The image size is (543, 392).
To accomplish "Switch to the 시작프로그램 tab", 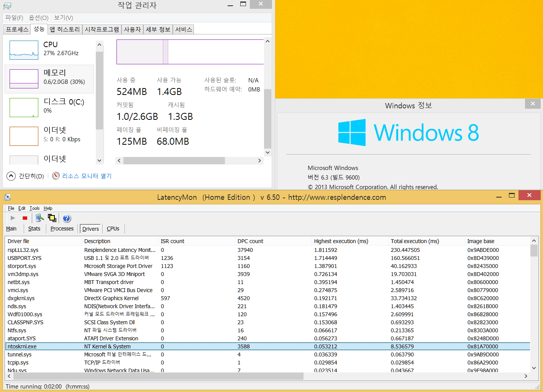I will pos(102,29).
